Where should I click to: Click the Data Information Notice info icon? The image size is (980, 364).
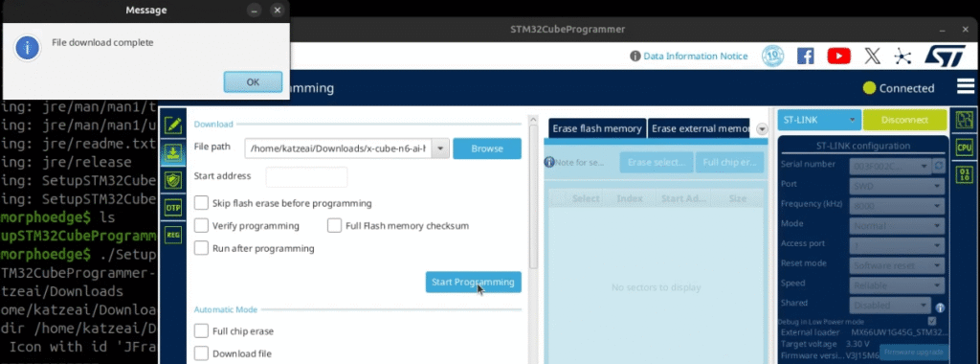point(635,57)
